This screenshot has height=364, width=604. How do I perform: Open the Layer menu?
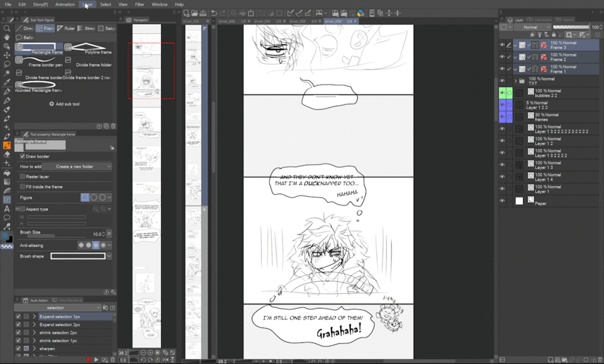point(87,4)
